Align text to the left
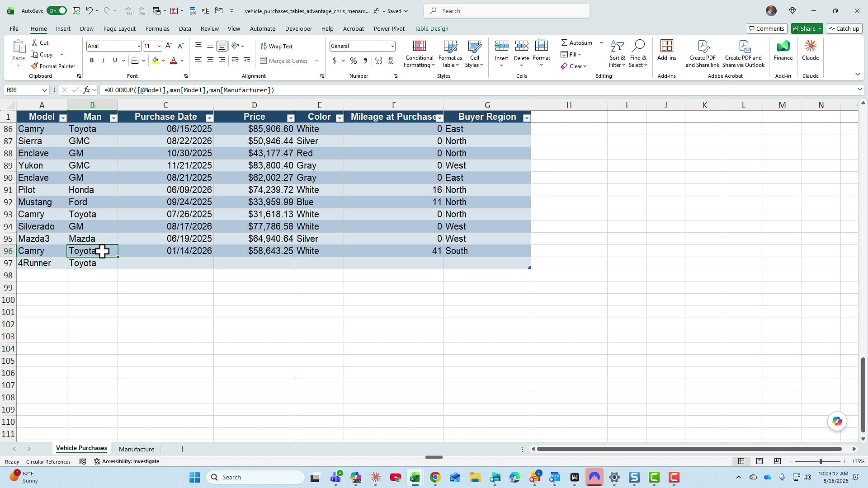Viewport: 868px width, 488px height. click(198, 61)
